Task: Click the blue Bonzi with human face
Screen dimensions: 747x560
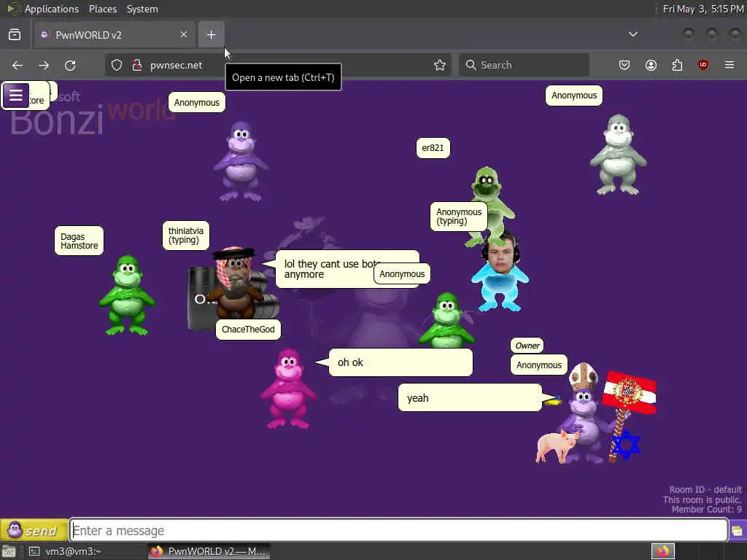Action: [500, 274]
